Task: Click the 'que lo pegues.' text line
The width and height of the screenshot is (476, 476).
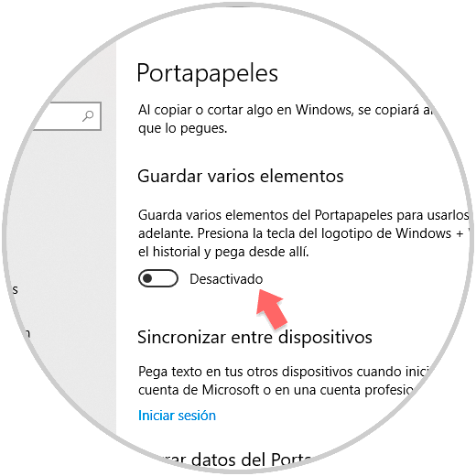Action: pyautogui.click(x=182, y=128)
